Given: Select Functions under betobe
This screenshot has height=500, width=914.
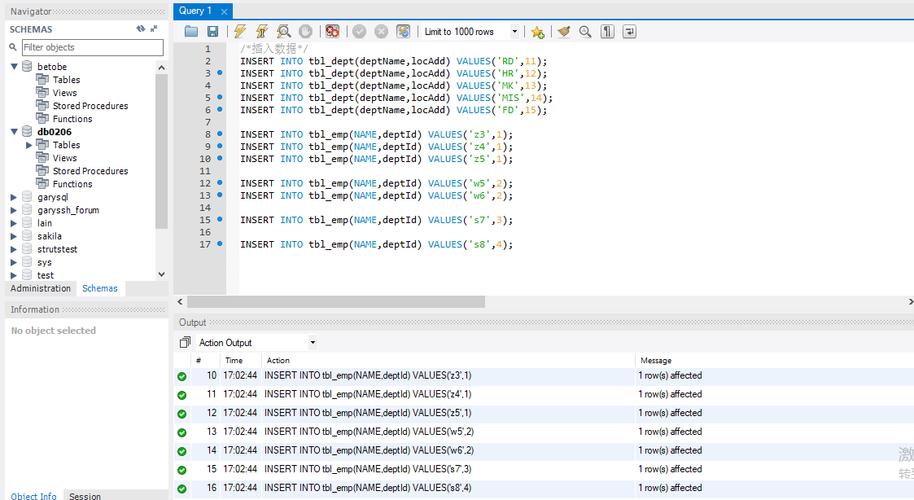Looking at the screenshot, I should tap(72, 119).
